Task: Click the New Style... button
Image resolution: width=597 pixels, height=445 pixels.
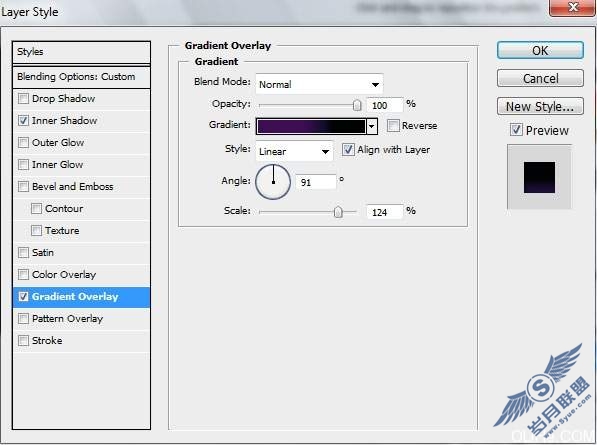Action: (540, 106)
